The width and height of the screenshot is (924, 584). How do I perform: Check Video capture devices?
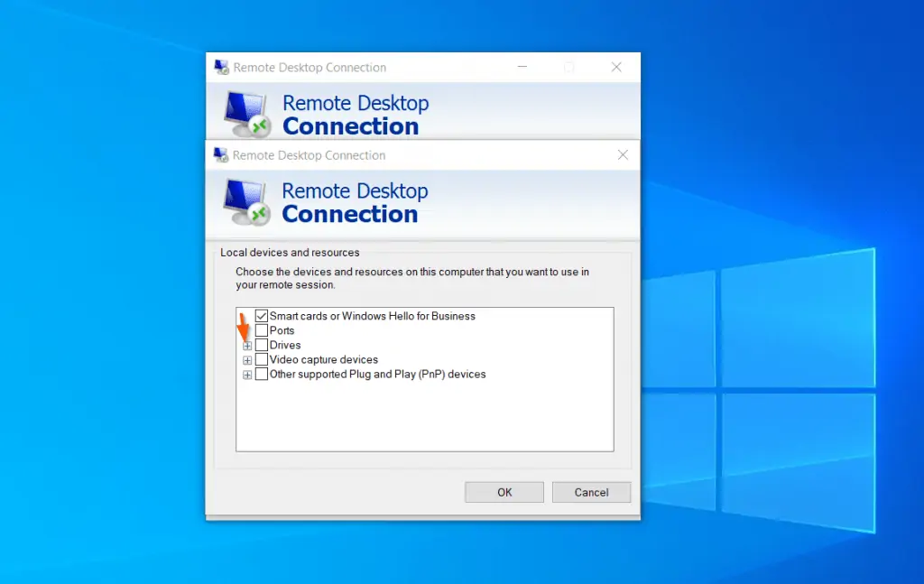262,359
